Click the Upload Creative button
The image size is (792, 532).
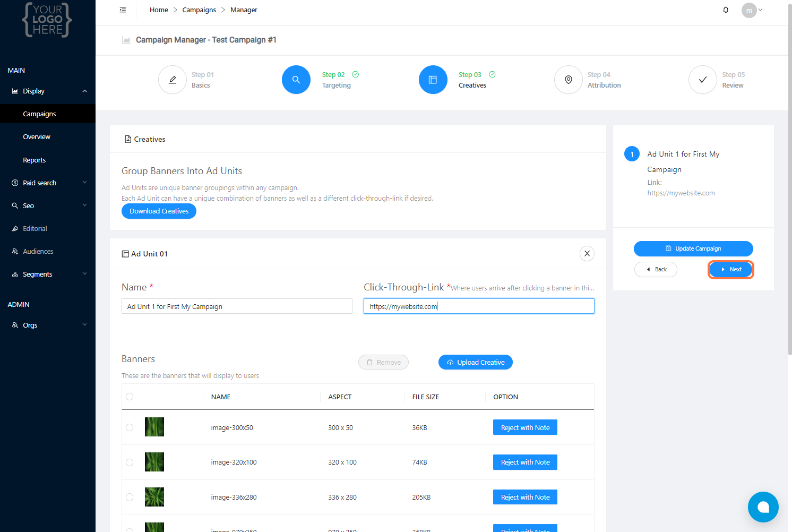(x=476, y=362)
